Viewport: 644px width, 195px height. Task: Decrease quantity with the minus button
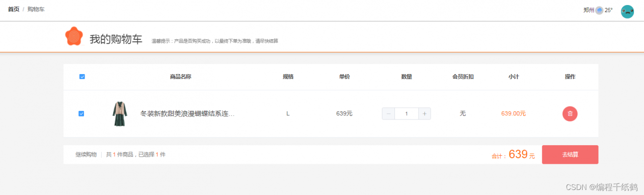tap(388, 114)
